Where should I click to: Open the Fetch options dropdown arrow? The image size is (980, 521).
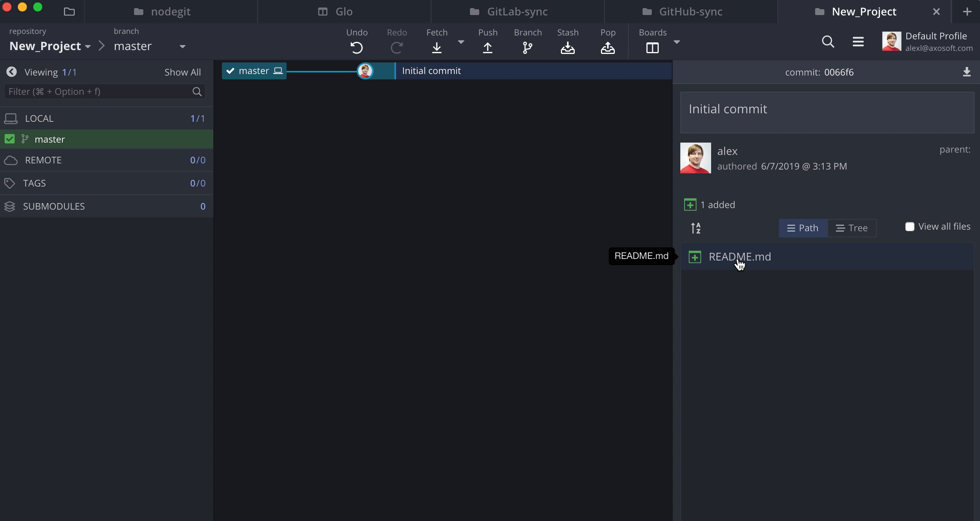(461, 42)
